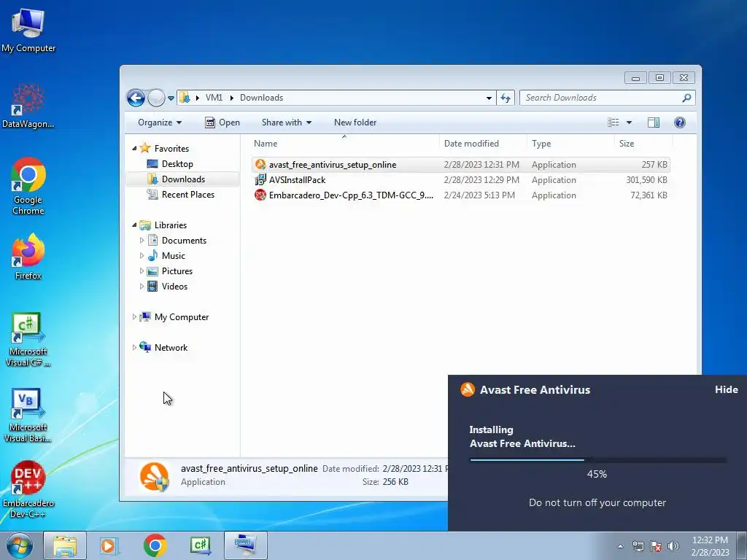Launch Google Chrome desktop shortcut
The height and width of the screenshot is (560, 747).
(28, 186)
